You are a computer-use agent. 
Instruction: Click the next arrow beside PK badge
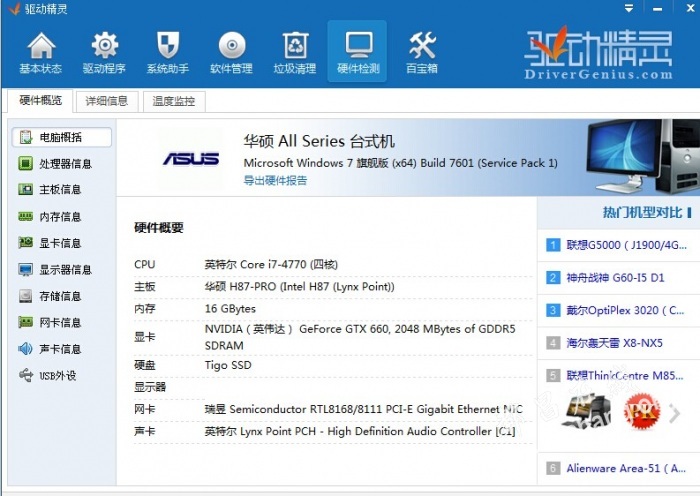click(675, 413)
